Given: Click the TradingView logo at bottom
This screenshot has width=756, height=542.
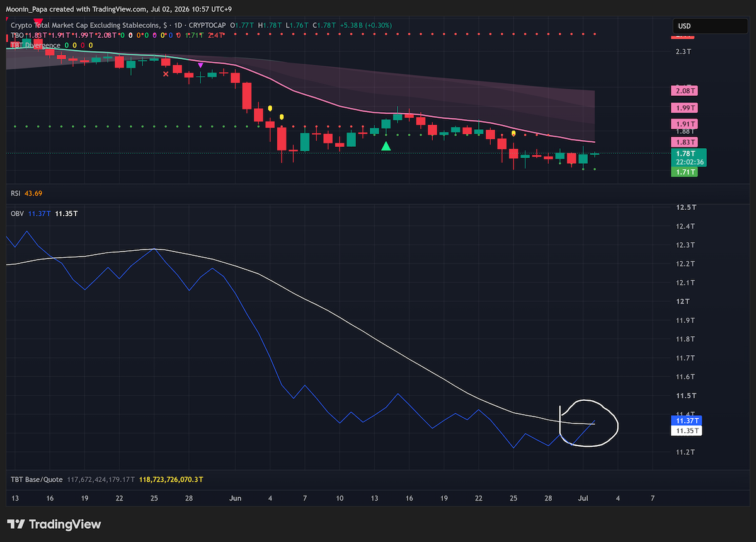Looking at the screenshot, I should (54, 524).
